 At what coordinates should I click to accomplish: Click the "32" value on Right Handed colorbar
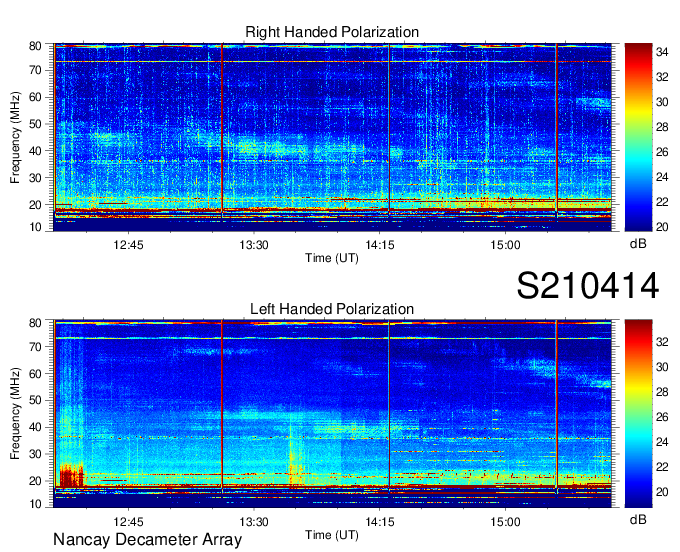pyautogui.click(x=662, y=77)
